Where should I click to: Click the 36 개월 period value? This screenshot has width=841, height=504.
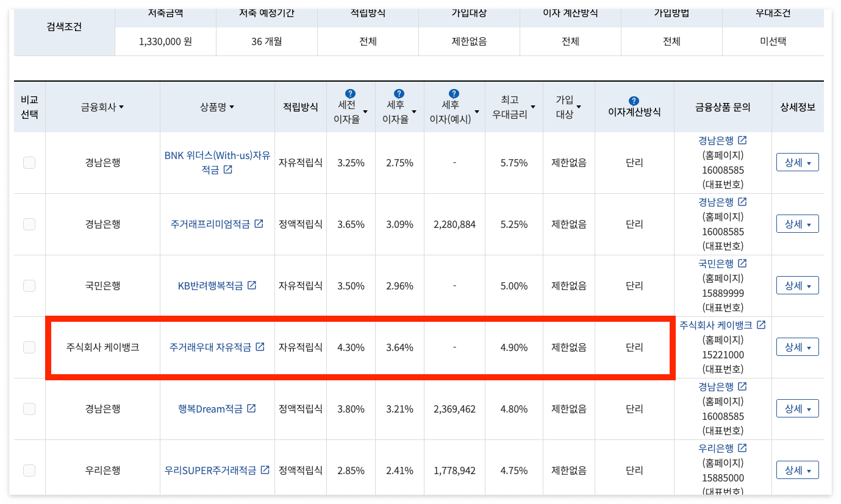tap(267, 42)
